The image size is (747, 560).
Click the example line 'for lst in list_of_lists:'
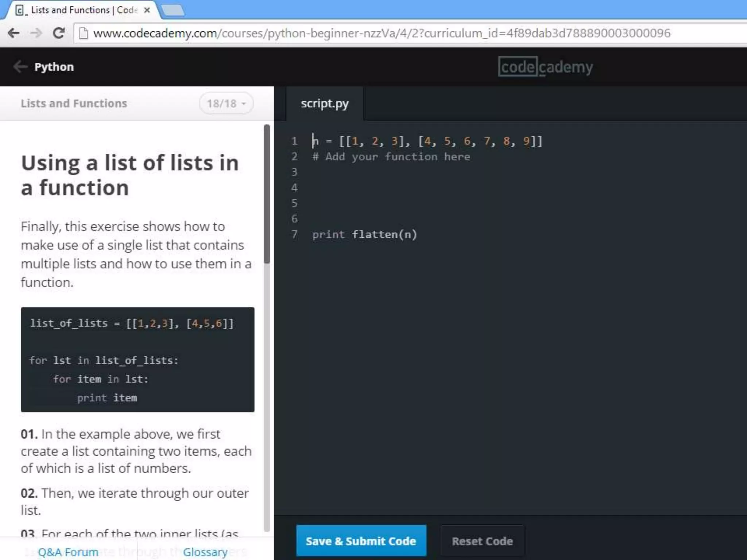[104, 361]
